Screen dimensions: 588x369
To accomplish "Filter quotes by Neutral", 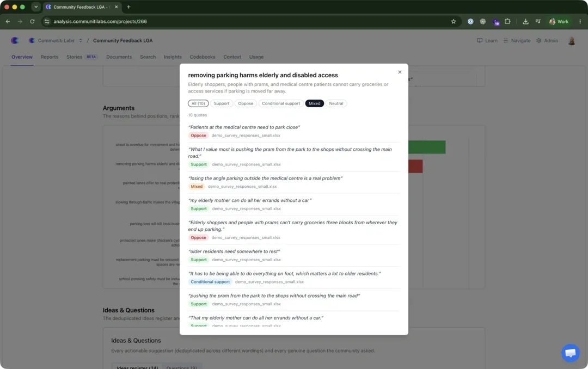I will 336,103.
